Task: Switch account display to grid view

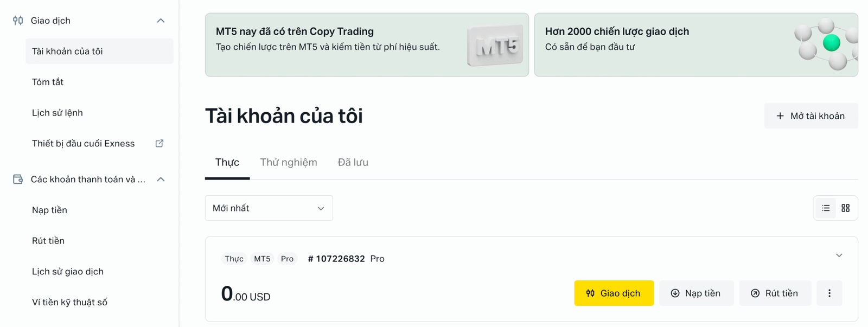Action: point(846,208)
